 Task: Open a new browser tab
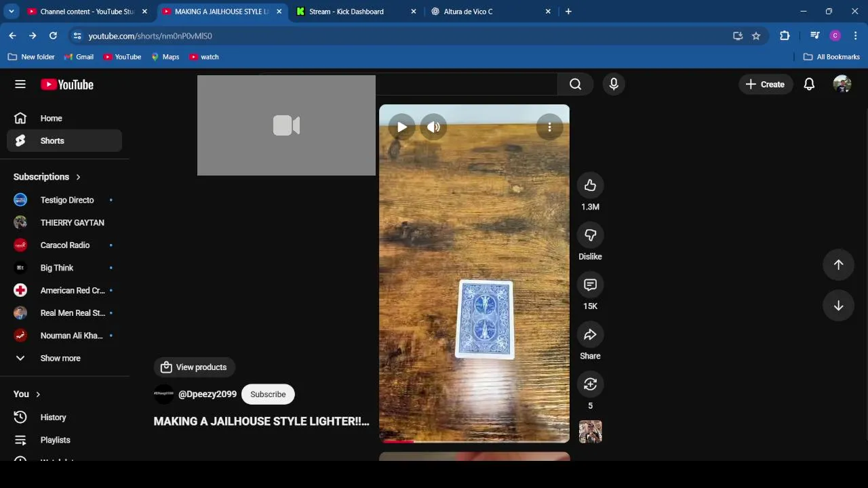[x=568, y=12]
